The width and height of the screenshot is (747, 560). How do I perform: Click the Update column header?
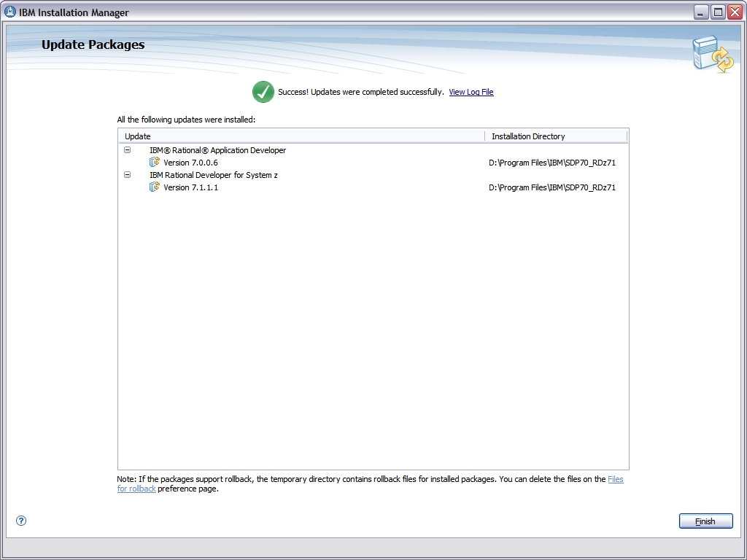pyautogui.click(x=301, y=136)
